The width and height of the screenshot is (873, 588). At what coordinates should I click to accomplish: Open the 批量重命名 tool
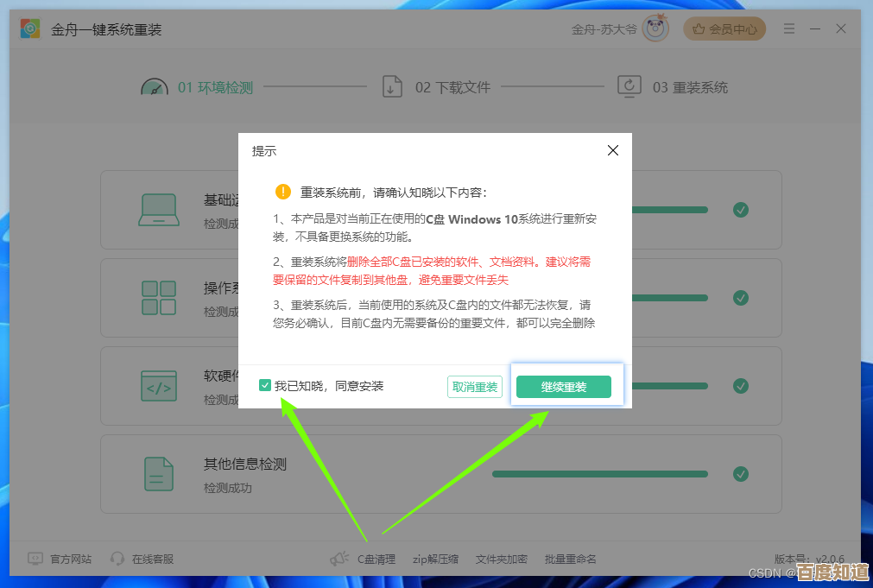pyautogui.click(x=570, y=559)
